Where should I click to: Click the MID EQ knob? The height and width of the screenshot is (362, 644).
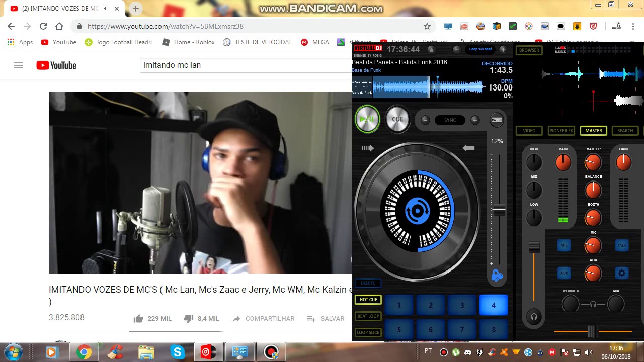(x=534, y=190)
